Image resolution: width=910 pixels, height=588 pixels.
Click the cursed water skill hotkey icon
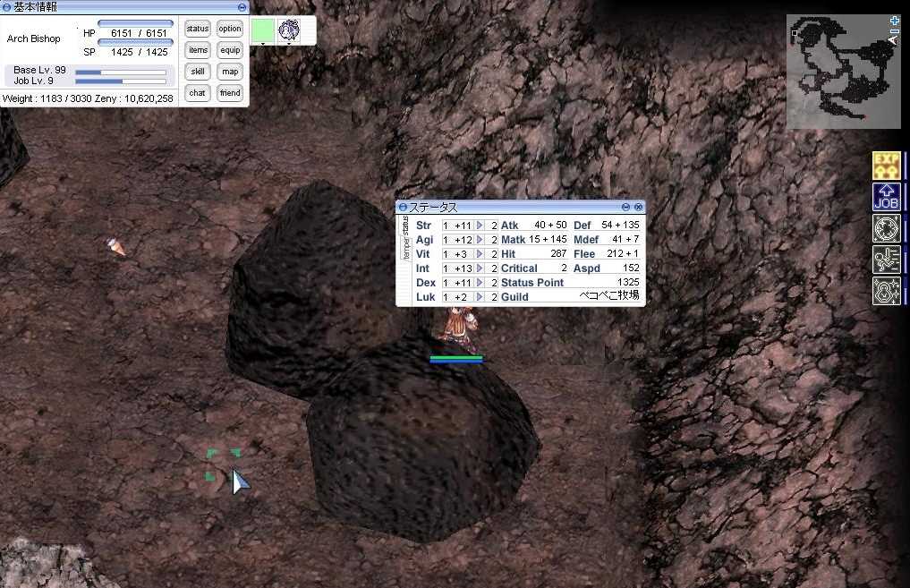click(x=288, y=30)
